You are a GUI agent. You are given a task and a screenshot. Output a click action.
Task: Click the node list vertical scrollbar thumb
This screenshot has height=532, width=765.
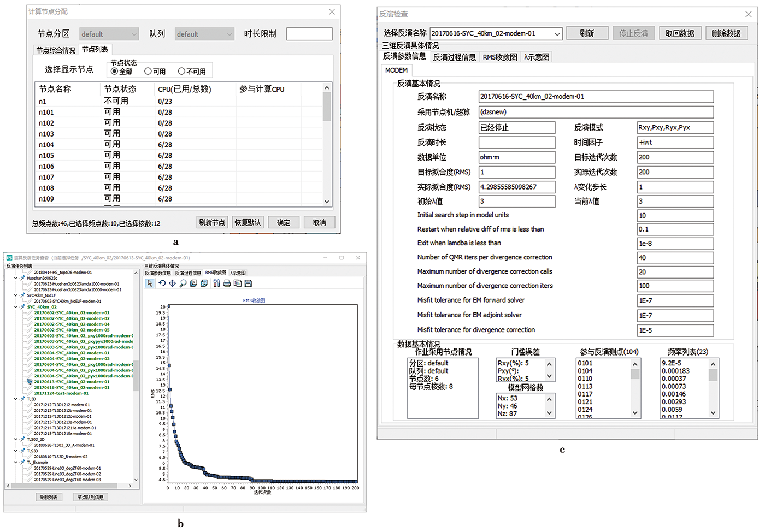tap(327, 107)
